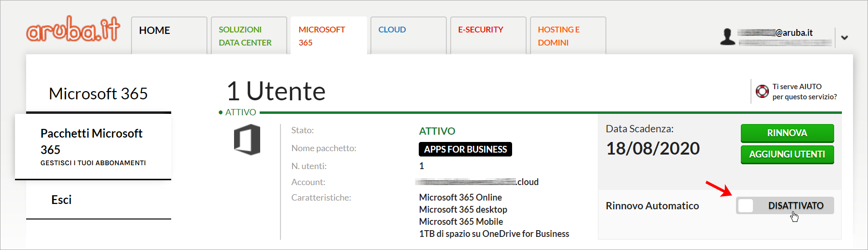Click the APPS FOR BUSINESS package badge

click(465, 149)
